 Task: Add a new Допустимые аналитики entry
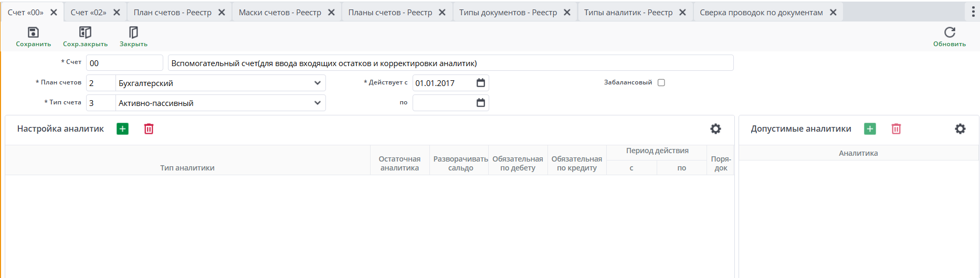870,129
